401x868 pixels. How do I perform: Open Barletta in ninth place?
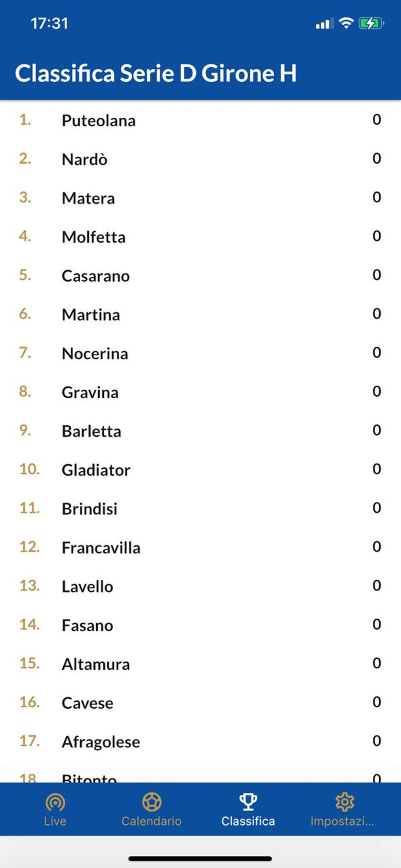pyautogui.click(x=200, y=431)
